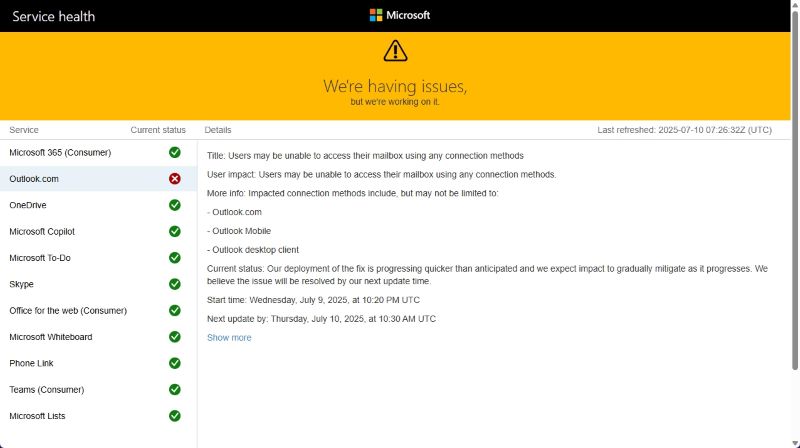Select the Microsoft Whiteboard service

[98, 337]
